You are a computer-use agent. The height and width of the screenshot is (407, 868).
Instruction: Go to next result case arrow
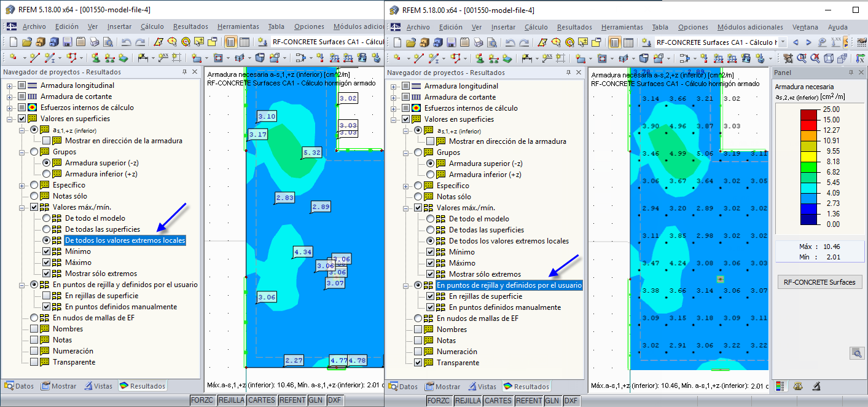pyautogui.click(x=808, y=42)
